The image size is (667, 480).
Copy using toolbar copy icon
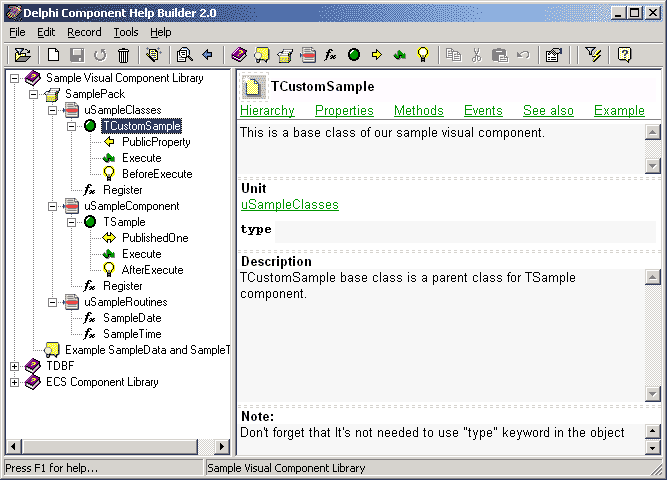click(453, 55)
